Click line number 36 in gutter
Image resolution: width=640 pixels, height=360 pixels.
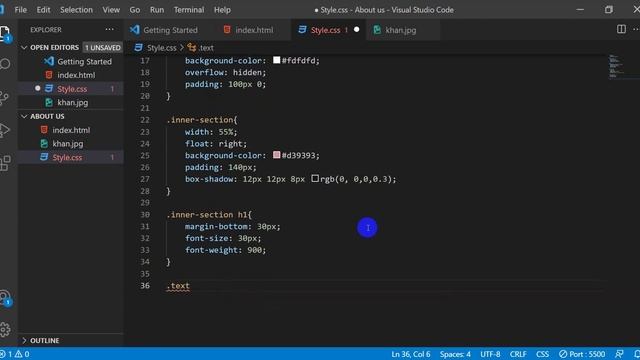pyautogui.click(x=145, y=285)
